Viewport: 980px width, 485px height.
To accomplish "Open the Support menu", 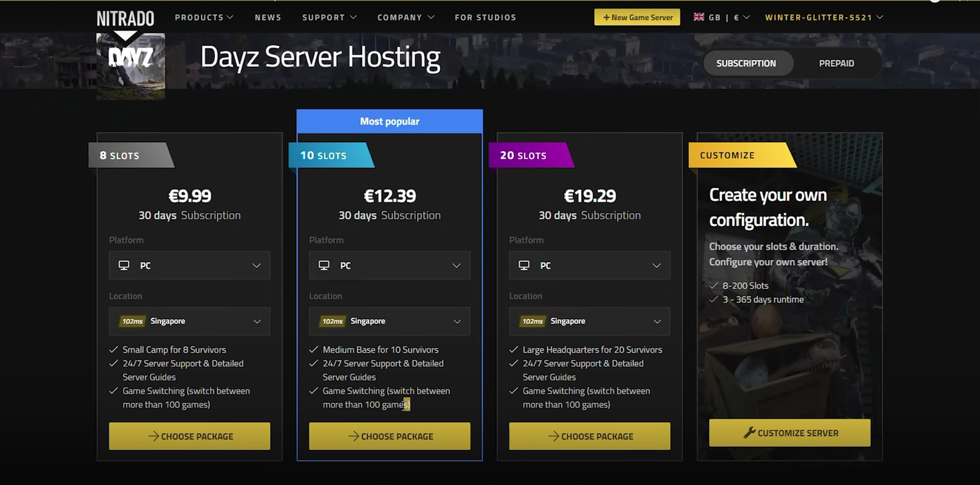I will (330, 17).
